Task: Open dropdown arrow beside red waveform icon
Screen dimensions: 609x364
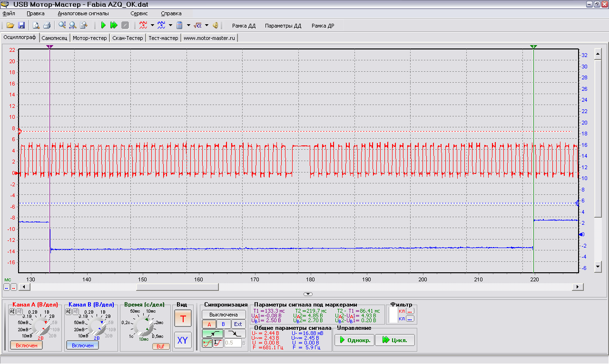Action: click(152, 26)
